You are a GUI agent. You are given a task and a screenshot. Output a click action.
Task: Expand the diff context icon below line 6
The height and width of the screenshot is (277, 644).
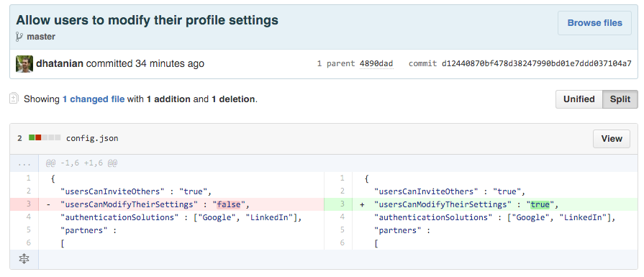click(24, 258)
